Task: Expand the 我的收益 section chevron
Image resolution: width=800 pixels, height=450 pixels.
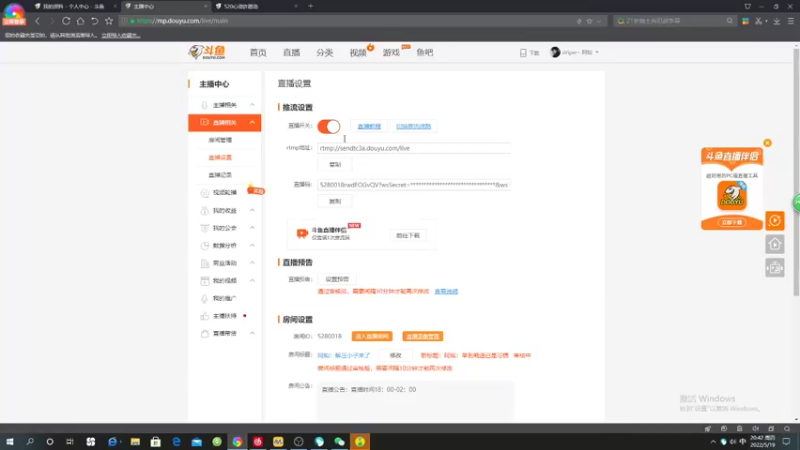Action: [x=252, y=210]
